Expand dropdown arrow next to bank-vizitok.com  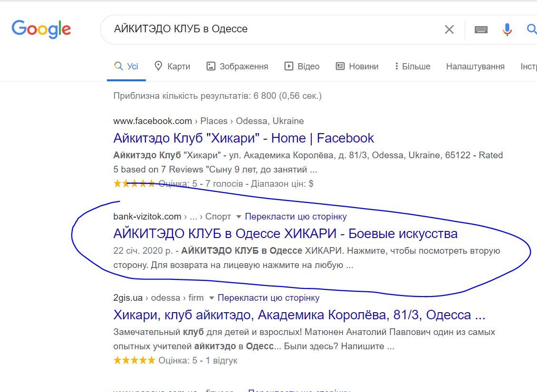click(239, 217)
